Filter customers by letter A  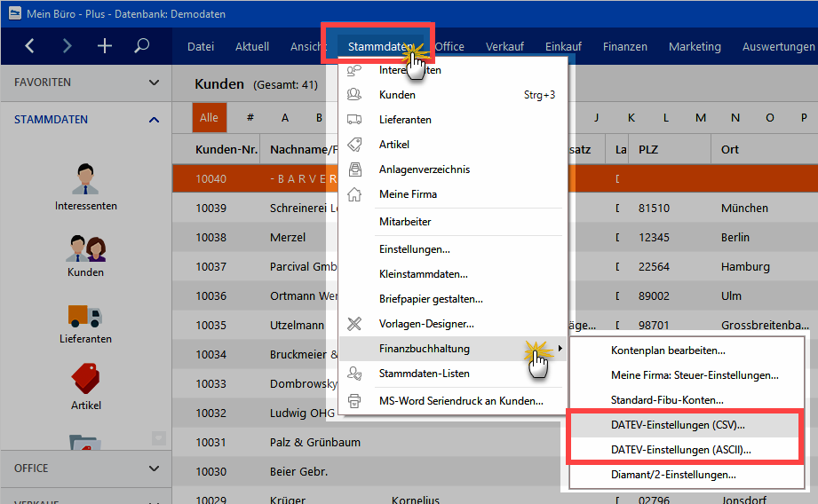(x=285, y=118)
